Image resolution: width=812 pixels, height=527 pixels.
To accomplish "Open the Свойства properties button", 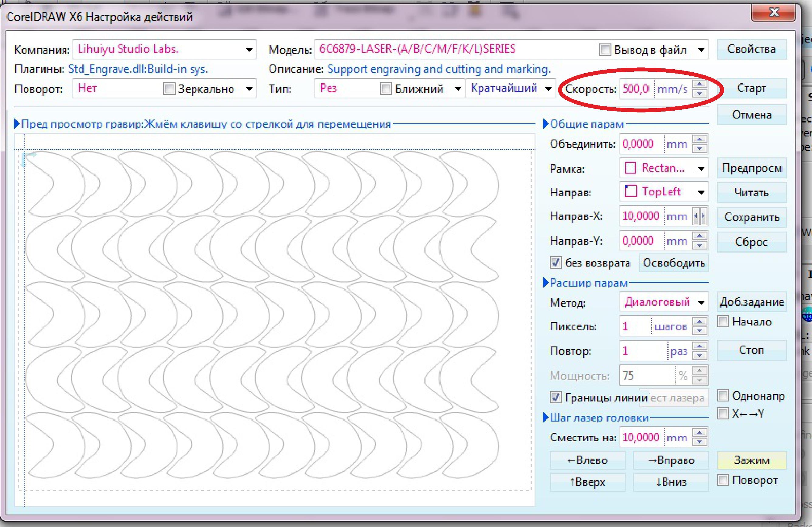I will (751, 50).
